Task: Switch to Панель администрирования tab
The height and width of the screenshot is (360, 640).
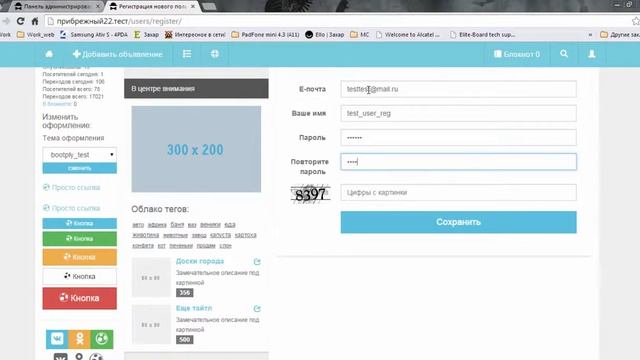Action: (56, 7)
